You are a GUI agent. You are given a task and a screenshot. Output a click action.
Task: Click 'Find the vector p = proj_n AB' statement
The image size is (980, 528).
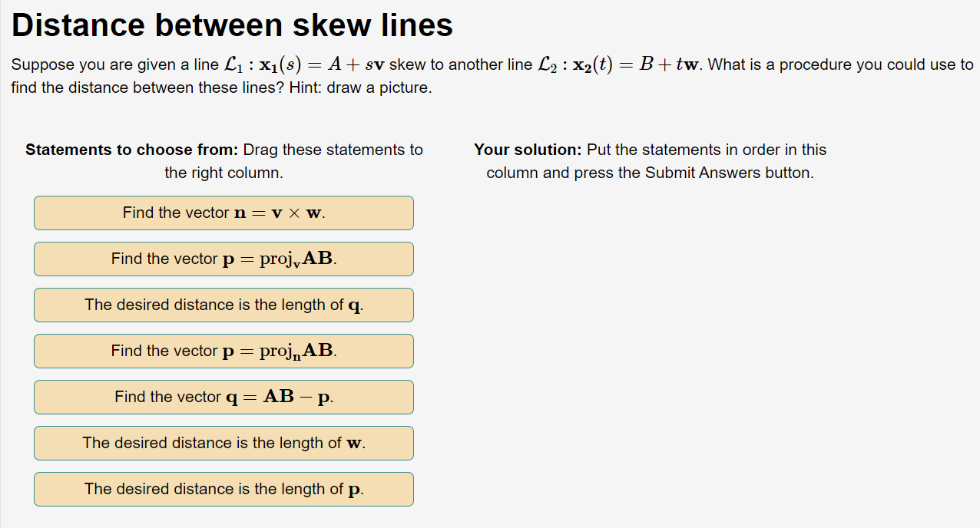tap(223, 351)
